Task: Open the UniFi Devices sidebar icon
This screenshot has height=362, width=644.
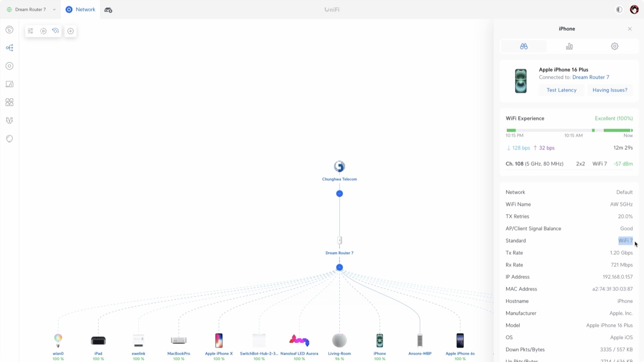Action: (9, 66)
